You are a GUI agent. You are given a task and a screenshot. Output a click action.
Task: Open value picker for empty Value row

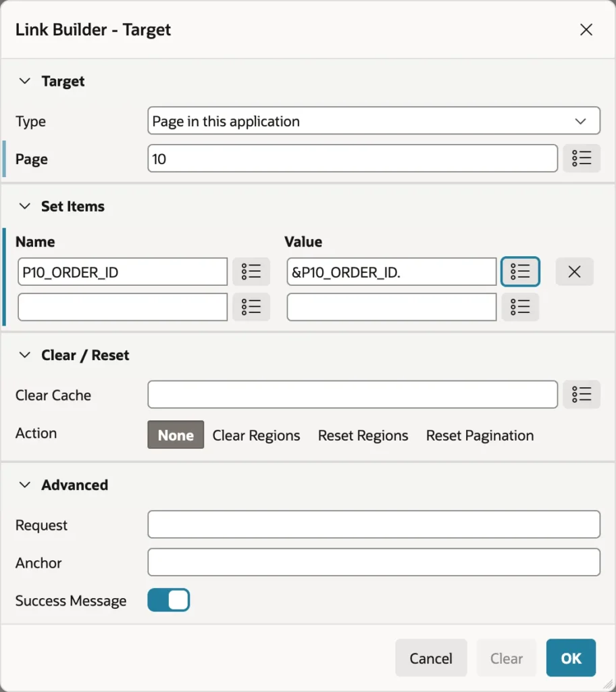[520, 307]
